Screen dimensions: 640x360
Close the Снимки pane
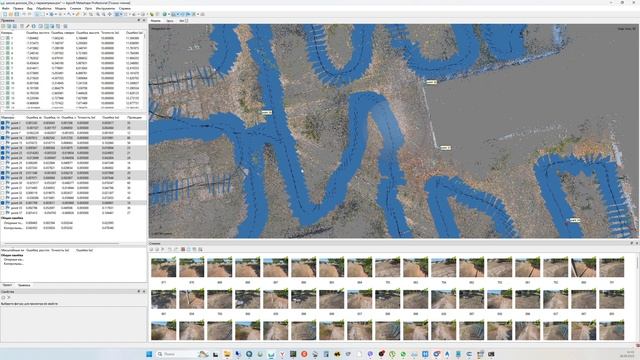(x=637, y=243)
